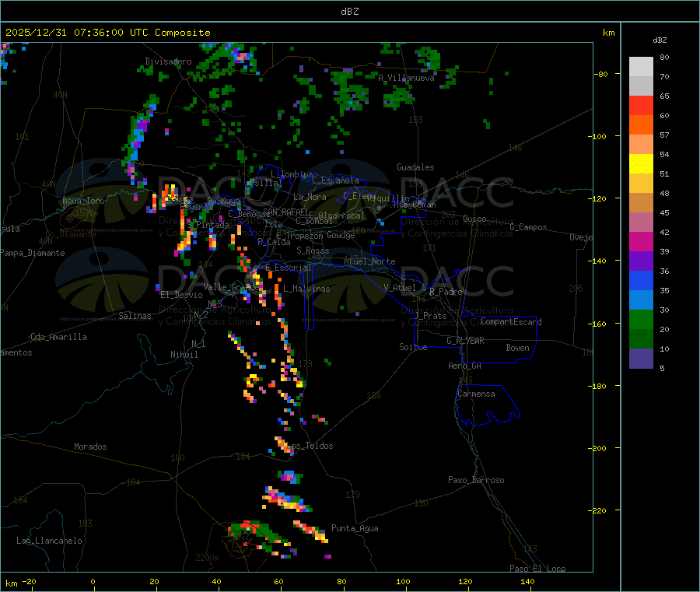Click the 'G_Campos' map label
The image size is (700, 592).
tap(528, 227)
